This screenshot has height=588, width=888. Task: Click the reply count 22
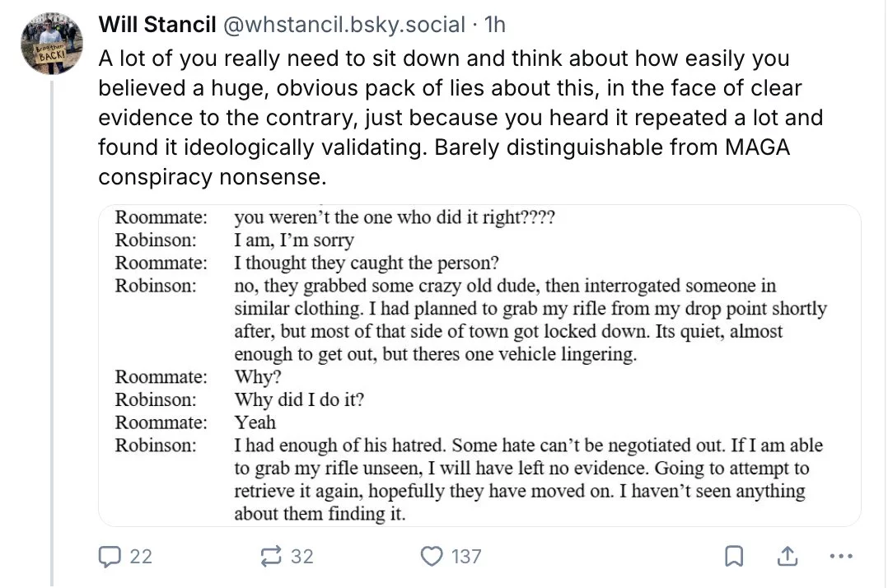click(141, 557)
